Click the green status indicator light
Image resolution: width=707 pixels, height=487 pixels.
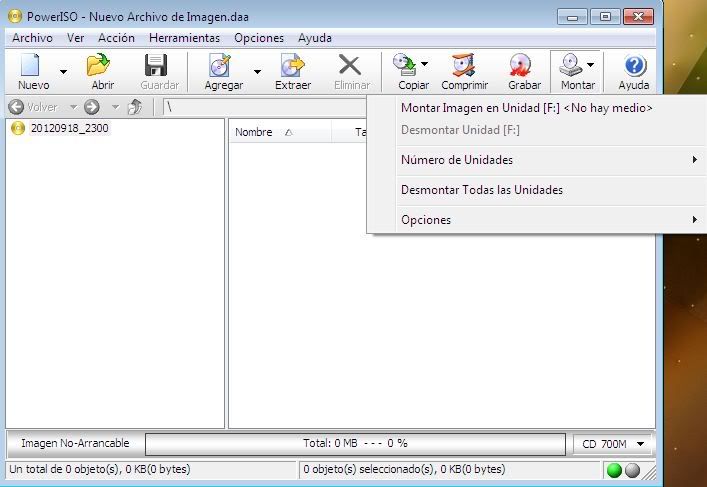pyautogui.click(x=614, y=470)
